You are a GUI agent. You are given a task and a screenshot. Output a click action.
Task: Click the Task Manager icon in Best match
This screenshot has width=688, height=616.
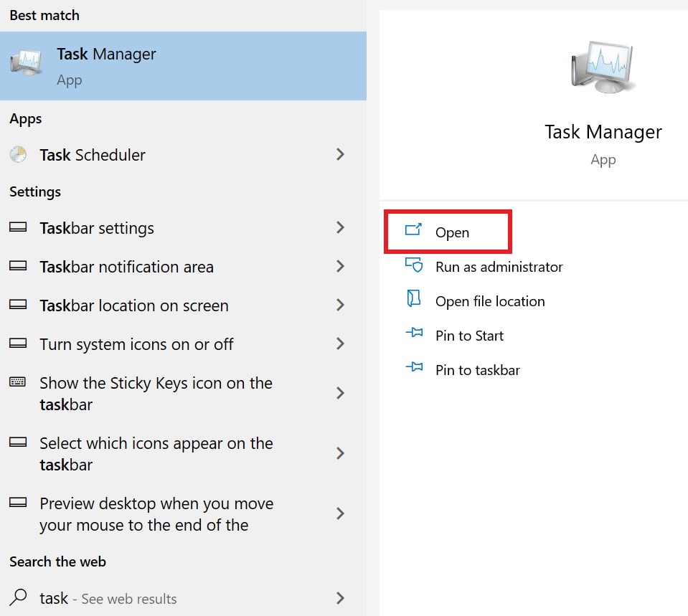27,62
